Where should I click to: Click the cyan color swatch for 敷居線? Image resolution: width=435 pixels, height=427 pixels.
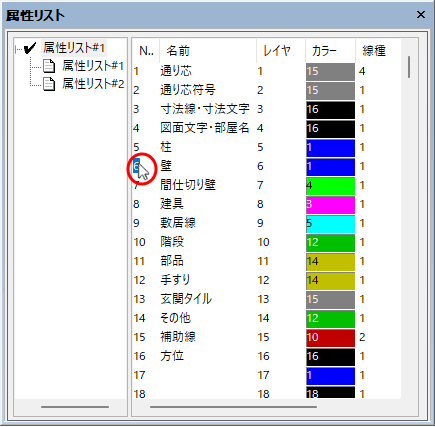(x=330, y=224)
